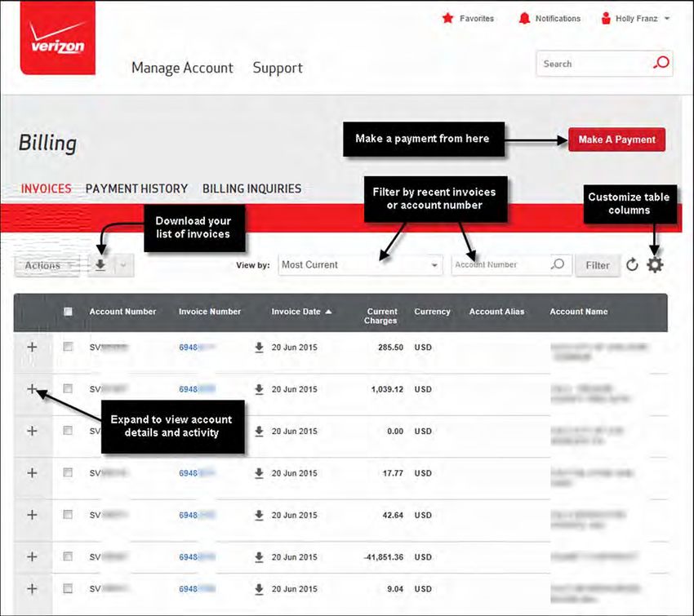This screenshot has height=616, width=694.
Task: Open the View by Most Current dropdown
Action: coord(360,265)
